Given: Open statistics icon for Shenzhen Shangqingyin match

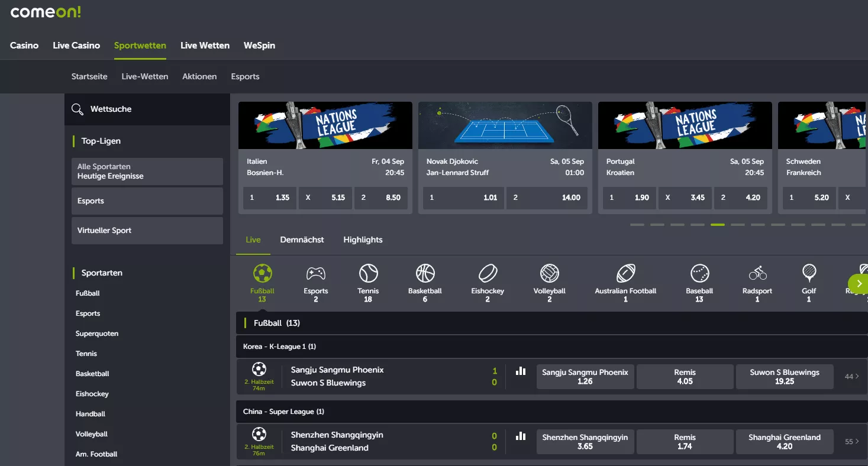Looking at the screenshot, I should coord(521,436).
